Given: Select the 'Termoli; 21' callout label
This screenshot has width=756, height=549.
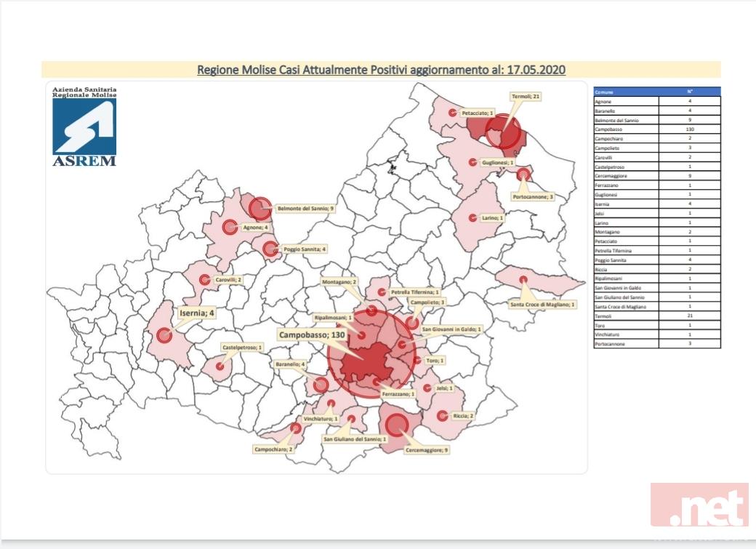Looking at the screenshot, I should [526, 96].
